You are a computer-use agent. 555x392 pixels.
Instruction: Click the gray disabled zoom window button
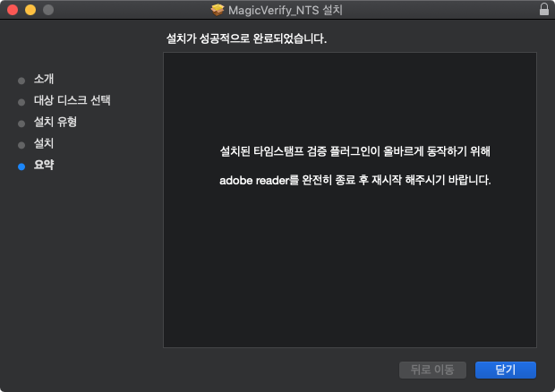(48, 10)
